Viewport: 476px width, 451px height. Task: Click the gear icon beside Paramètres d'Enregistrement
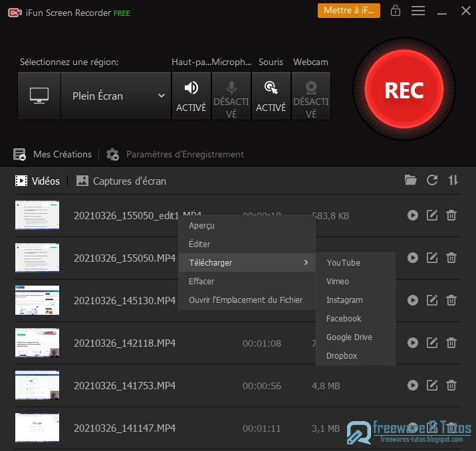point(112,154)
